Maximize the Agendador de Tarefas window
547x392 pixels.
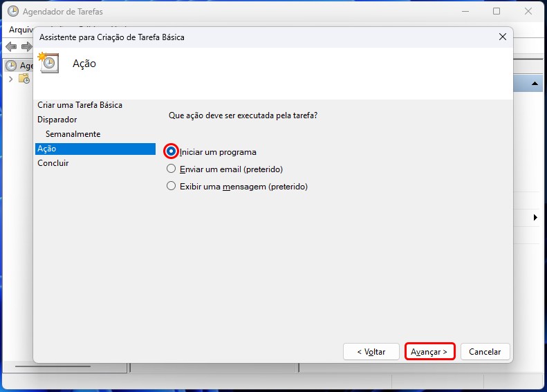[497, 12]
